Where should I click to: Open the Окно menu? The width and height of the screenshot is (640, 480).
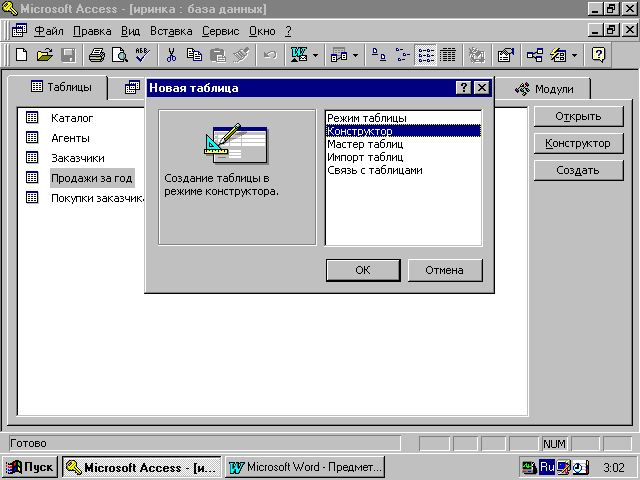click(x=262, y=31)
